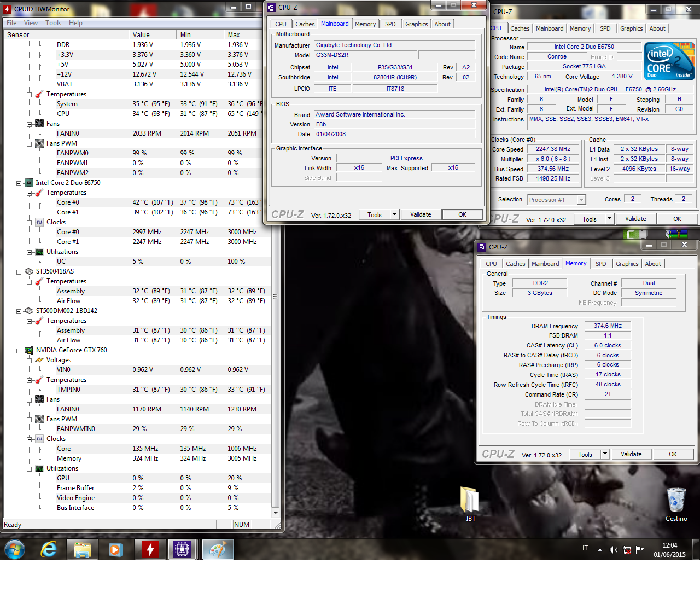Click the Gigabyte Technology manufacturer field
The image size is (700, 598).
(394, 45)
